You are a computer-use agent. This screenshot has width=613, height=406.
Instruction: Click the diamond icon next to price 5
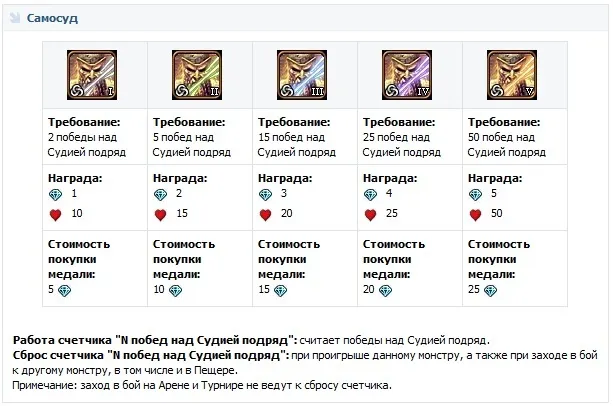(x=66, y=290)
